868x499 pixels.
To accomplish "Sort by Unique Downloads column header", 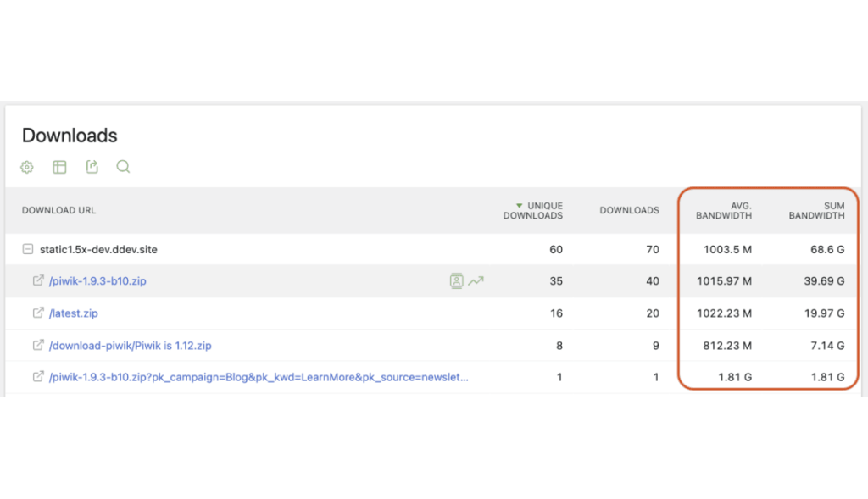I will click(x=537, y=210).
